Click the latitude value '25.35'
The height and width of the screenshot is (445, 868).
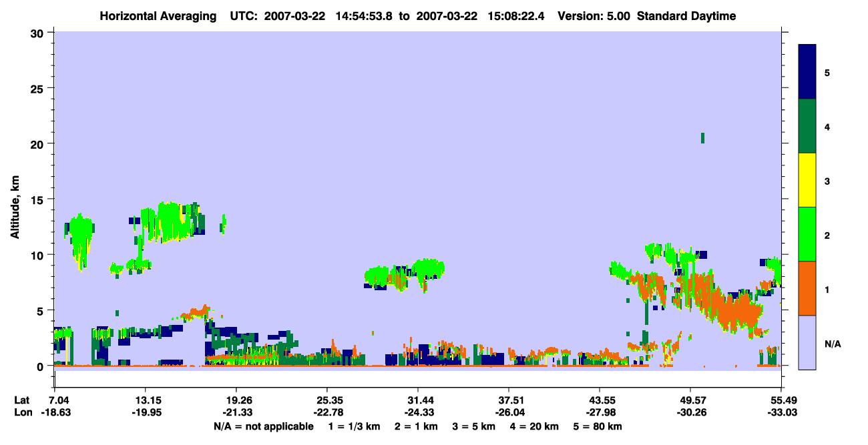(327, 400)
